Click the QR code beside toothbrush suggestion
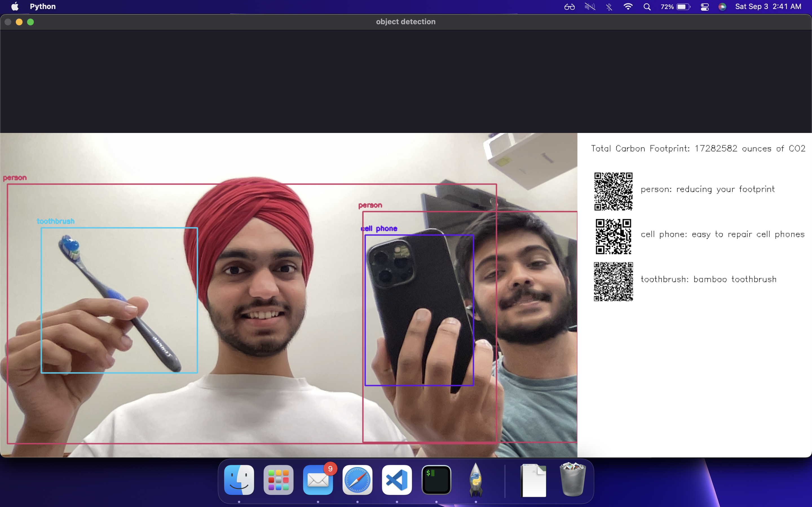The image size is (812, 507). click(x=613, y=281)
